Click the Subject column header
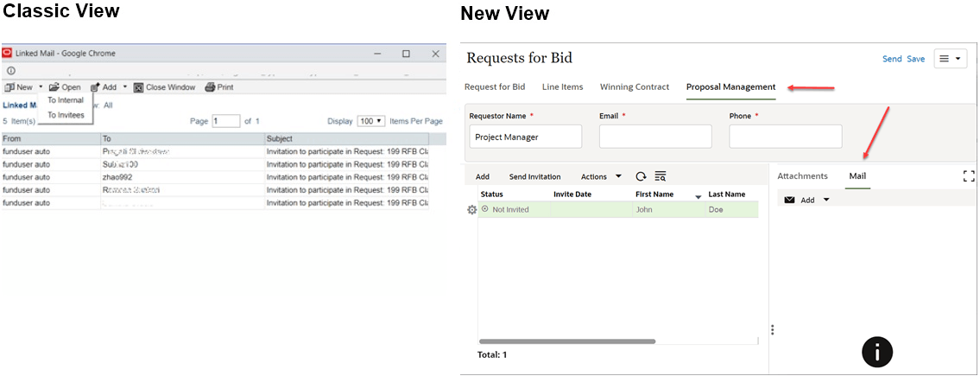This screenshot has width=980, height=376. click(x=347, y=139)
